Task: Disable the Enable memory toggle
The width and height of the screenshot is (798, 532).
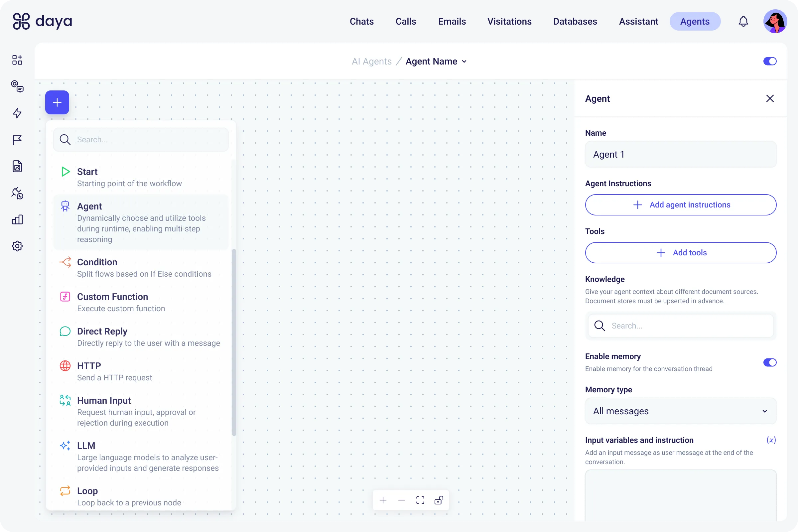Action: point(769,362)
